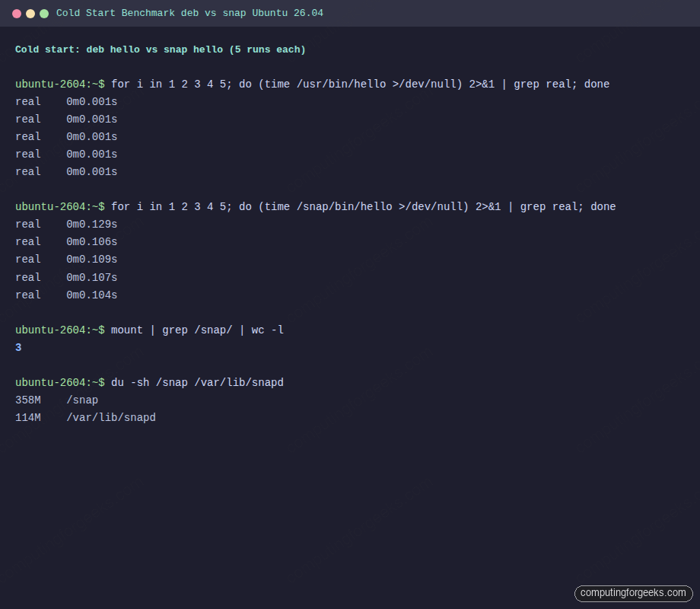
Task: Click the 0m0.104s timing value
Action: pos(91,295)
